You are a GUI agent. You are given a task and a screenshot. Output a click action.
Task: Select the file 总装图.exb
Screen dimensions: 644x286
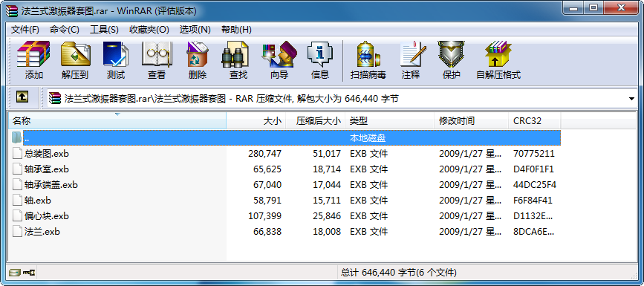coord(46,154)
